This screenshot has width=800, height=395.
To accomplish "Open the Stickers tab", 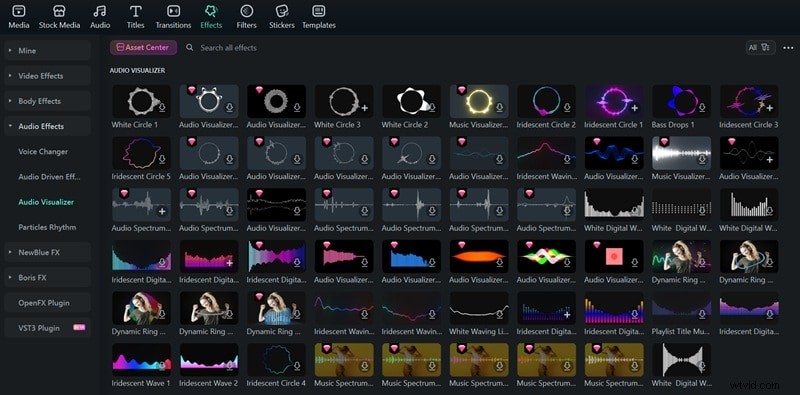I will click(282, 17).
